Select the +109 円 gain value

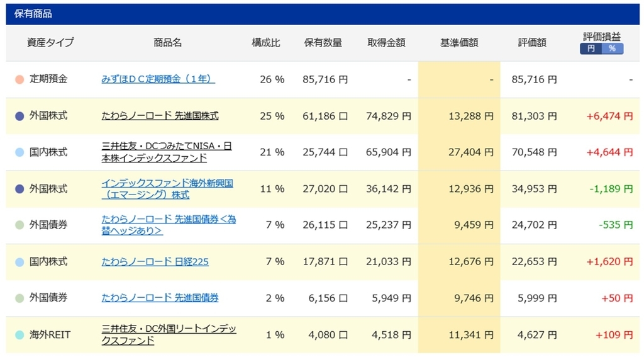click(614, 335)
